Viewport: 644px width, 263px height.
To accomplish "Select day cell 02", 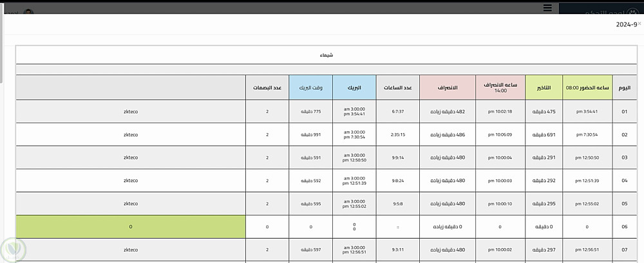I will [x=624, y=134].
